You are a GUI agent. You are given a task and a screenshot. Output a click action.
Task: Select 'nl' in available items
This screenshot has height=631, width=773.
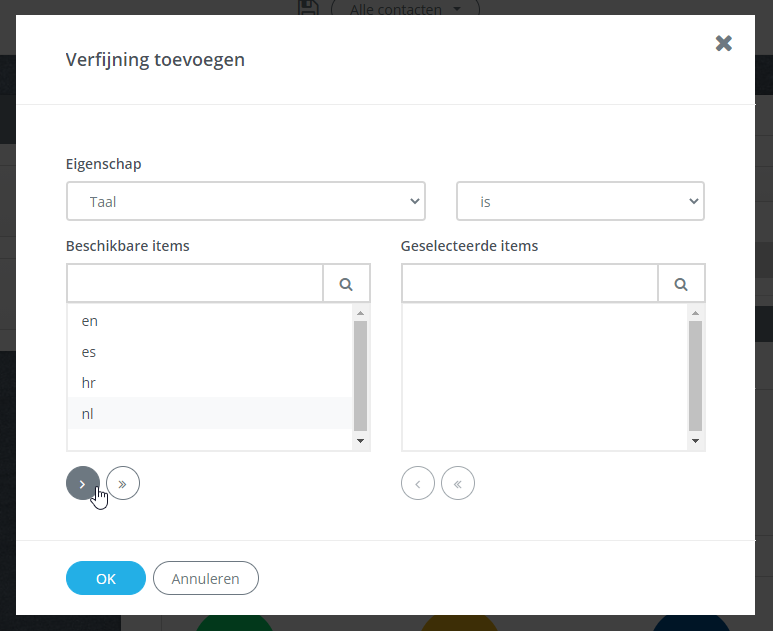(x=210, y=414)
